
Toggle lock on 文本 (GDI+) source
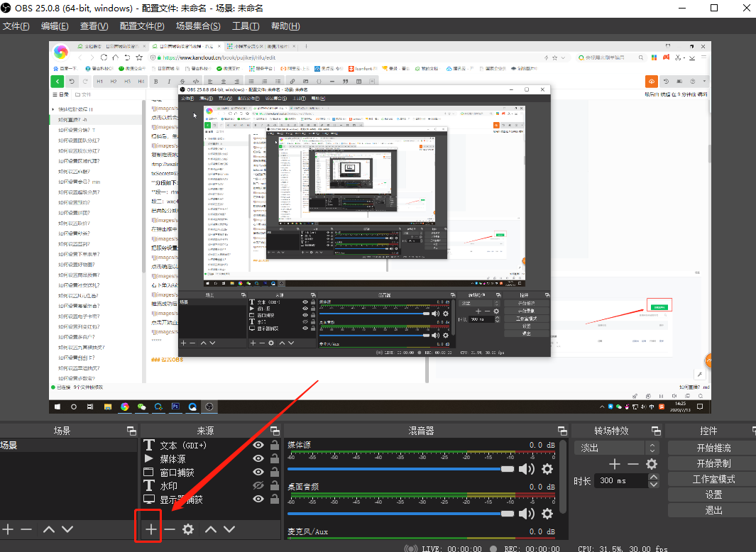click(274, 445)
